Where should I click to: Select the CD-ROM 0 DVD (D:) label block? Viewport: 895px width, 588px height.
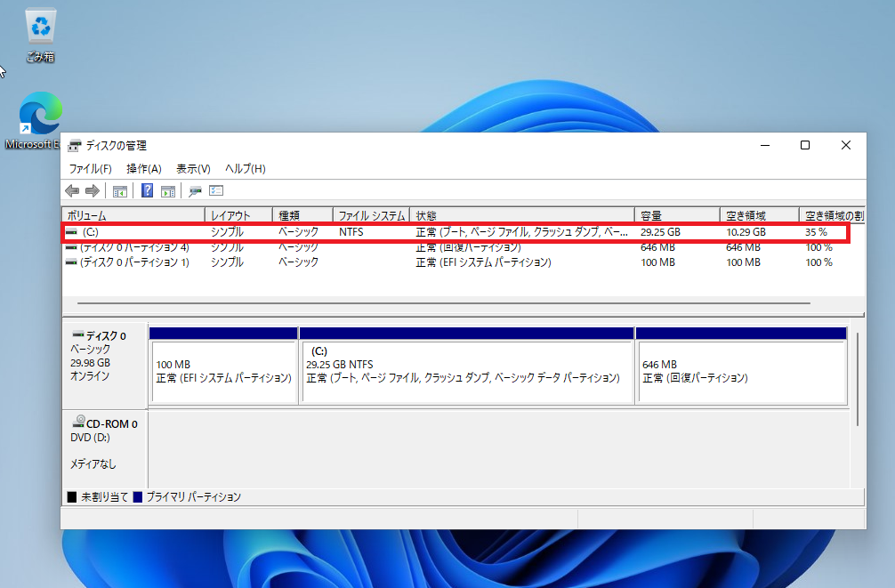pos(104,448)
